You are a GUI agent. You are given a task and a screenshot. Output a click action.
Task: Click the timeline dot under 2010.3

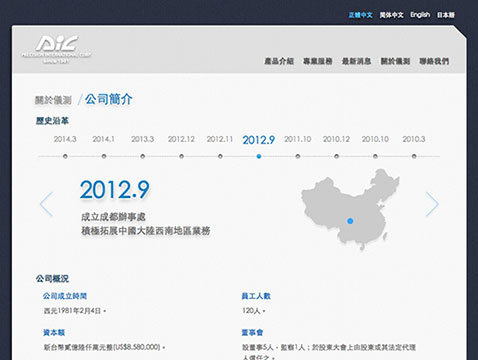pyautogui.click(x=414, y=156)
